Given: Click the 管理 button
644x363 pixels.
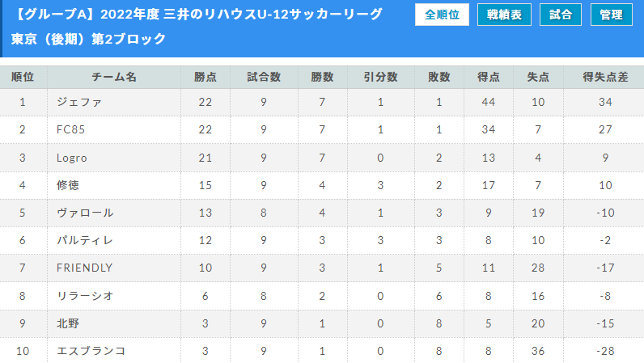Looking at the screenshot, I should [x=612, y=15].
